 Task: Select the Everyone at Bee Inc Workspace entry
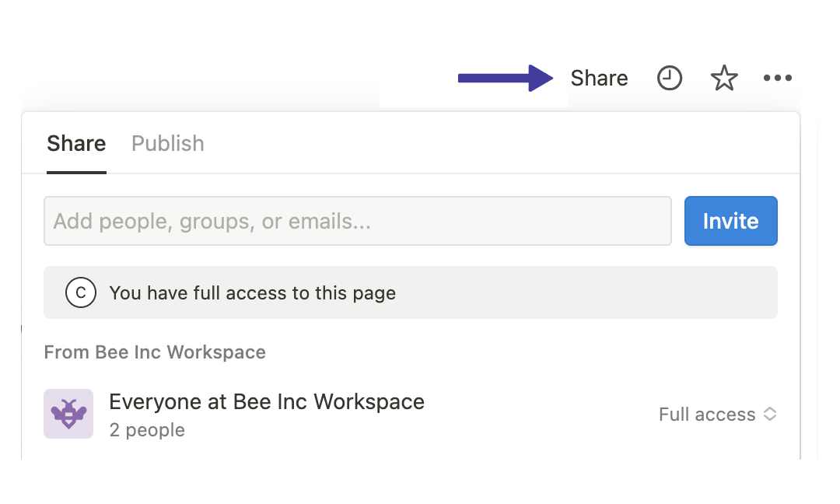coord(267,402)
